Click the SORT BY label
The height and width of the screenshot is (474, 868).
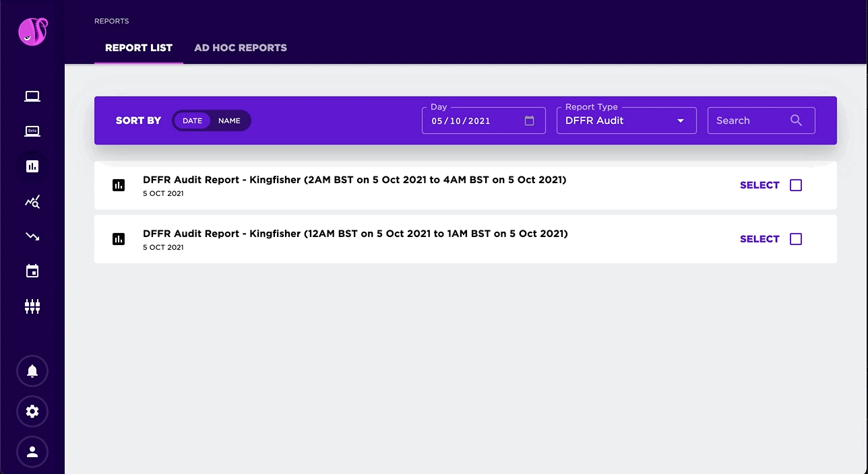coord(138,121)
